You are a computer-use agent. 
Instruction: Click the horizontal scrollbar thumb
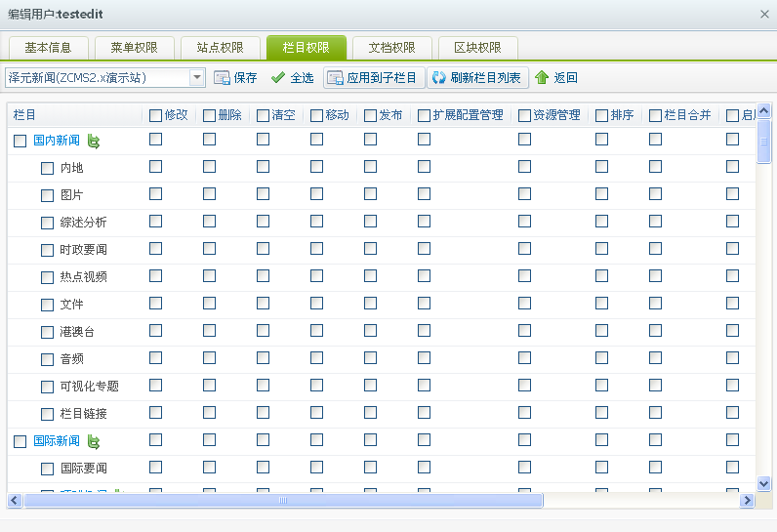[283, 501]
